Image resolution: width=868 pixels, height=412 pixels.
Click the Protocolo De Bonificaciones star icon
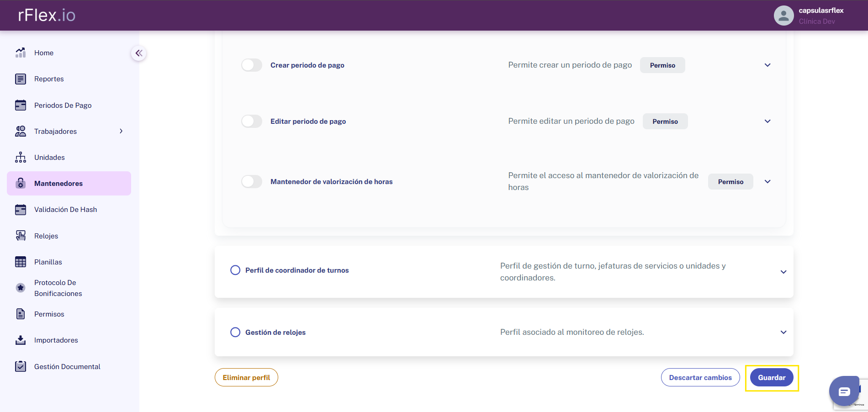(x=21, y=288)
